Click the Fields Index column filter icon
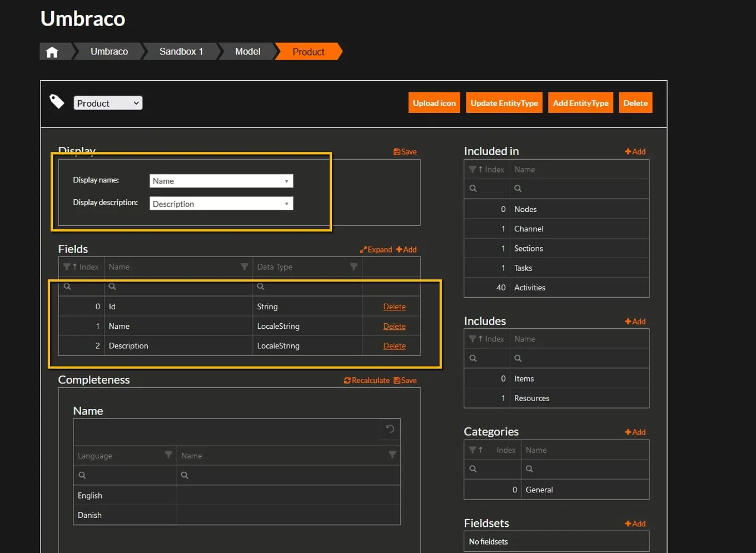Image resolution: width=756 pixels, height=553 pixels. tap(67, 267)
